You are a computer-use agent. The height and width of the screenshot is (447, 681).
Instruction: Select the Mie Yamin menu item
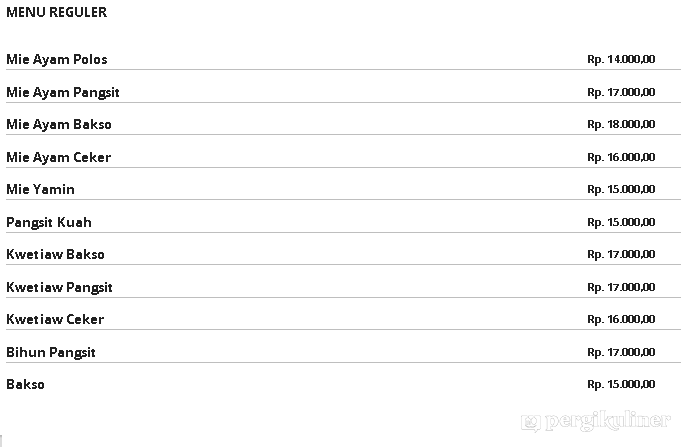41,189
